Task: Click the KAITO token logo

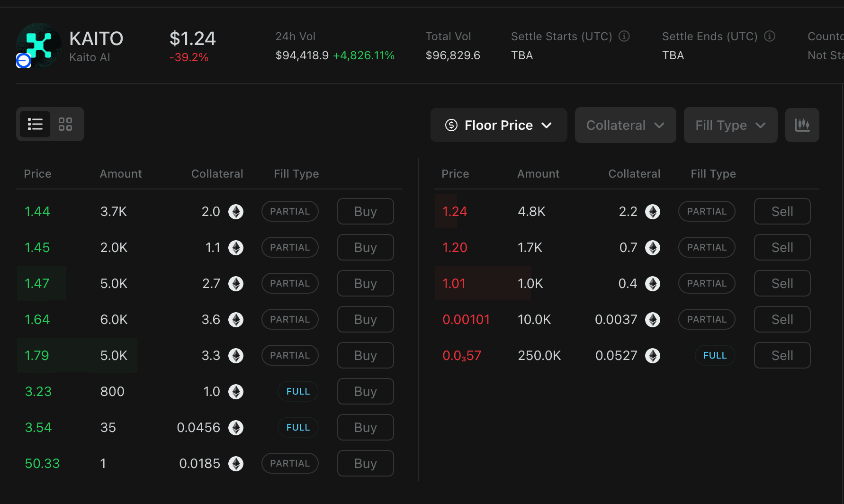Action: click(x=39, y=45)
